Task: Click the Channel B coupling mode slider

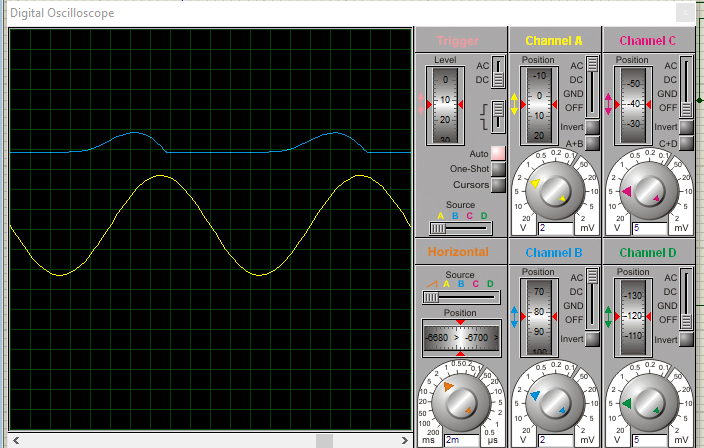Action: 592,299
